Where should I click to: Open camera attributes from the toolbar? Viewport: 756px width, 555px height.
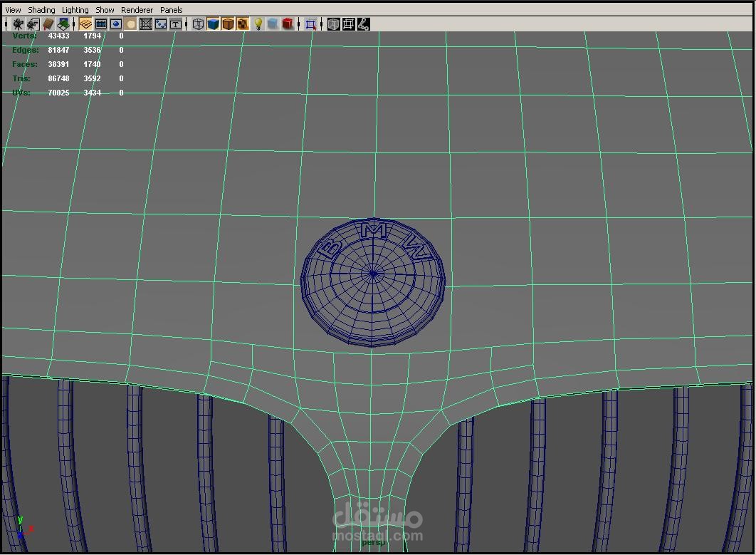pyautogui.click(x=33, y=24)
